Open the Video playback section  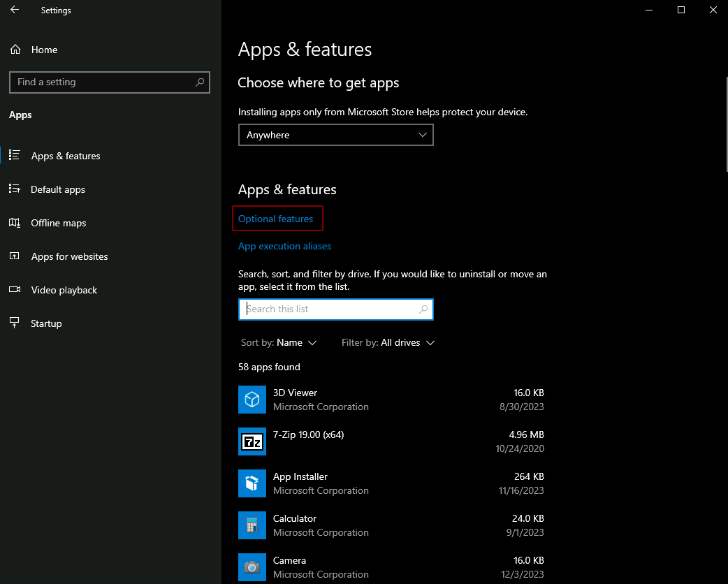point(64,290)
